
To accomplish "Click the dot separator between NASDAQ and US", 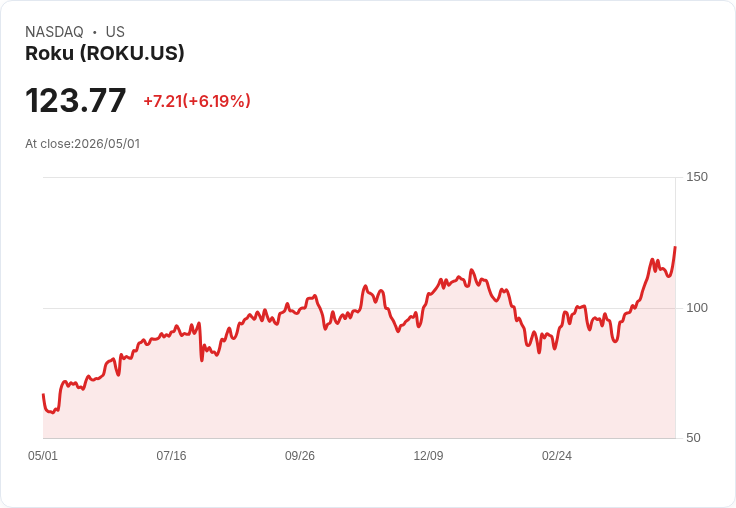I will tap(95, 32).
